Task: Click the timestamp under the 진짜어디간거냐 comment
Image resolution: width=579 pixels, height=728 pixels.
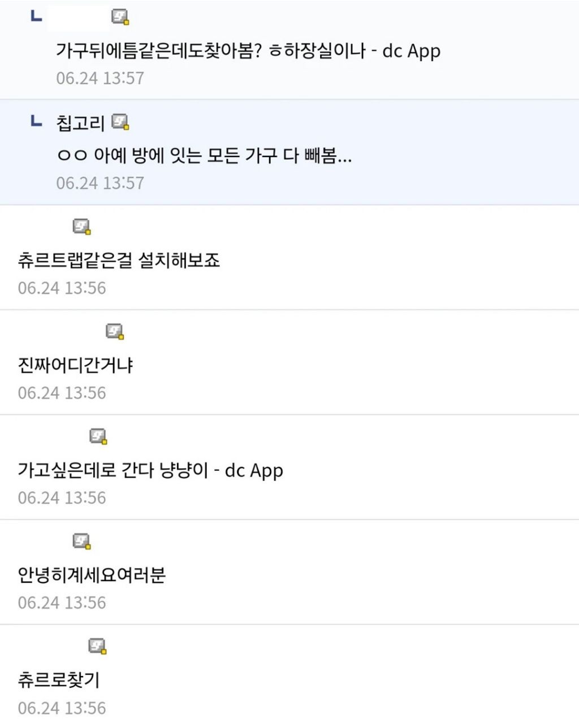Action: point(62,393)
